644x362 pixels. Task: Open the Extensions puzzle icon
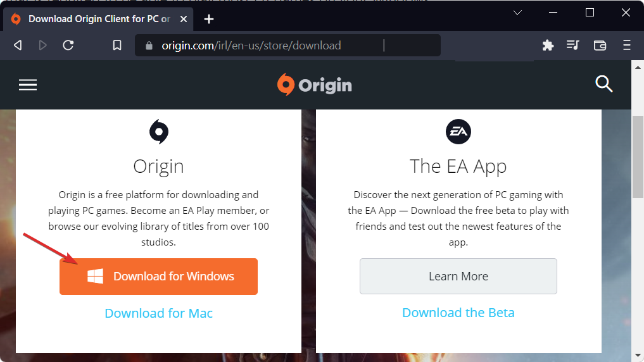click(548, 46)
